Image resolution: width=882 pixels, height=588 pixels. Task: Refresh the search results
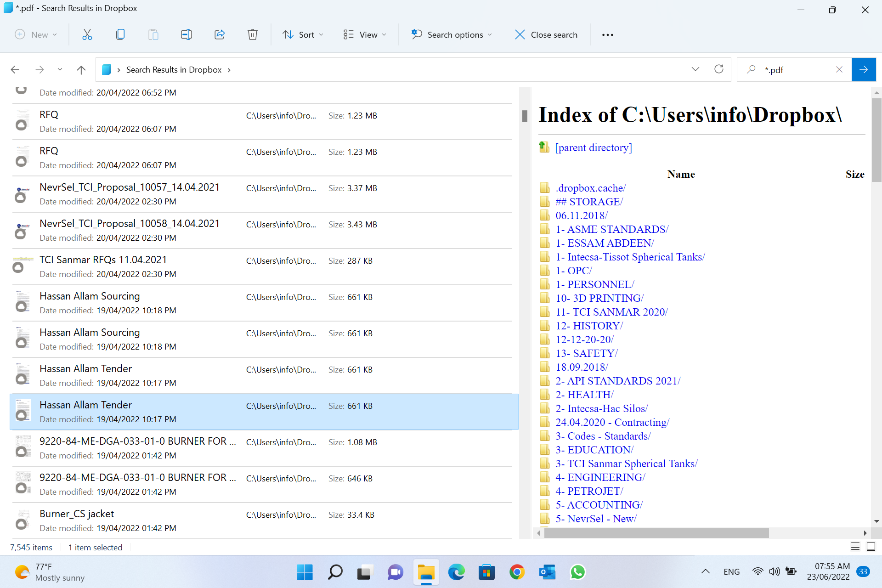[x=719, y=69]
